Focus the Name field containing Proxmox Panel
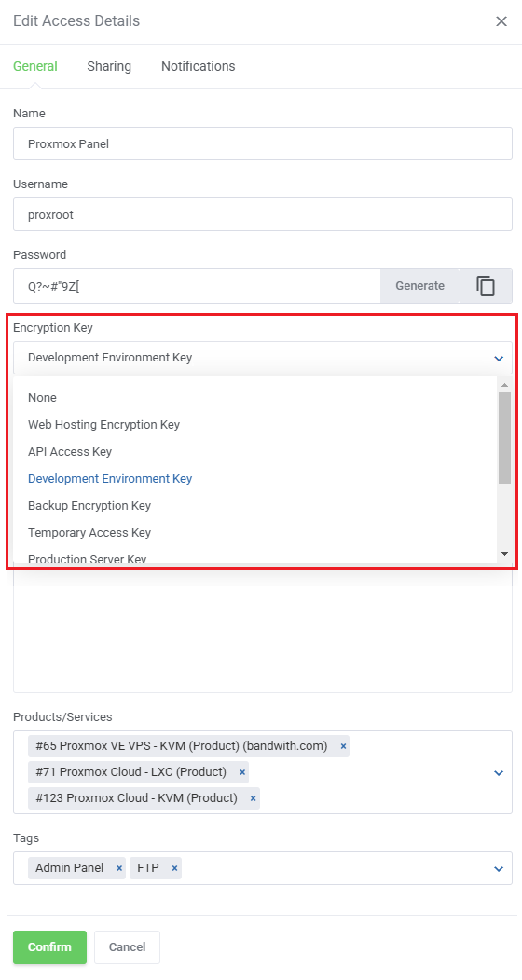Screen dimensions: 522x980 (263, 143)
